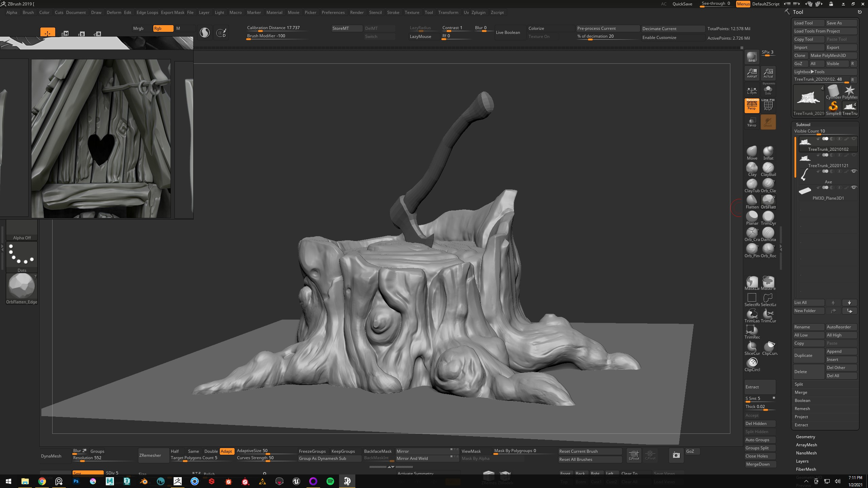Click the ZRemesher button
The height and width of the screenshot is (488, 868).
pyautogui.click(x=153, y=455)
